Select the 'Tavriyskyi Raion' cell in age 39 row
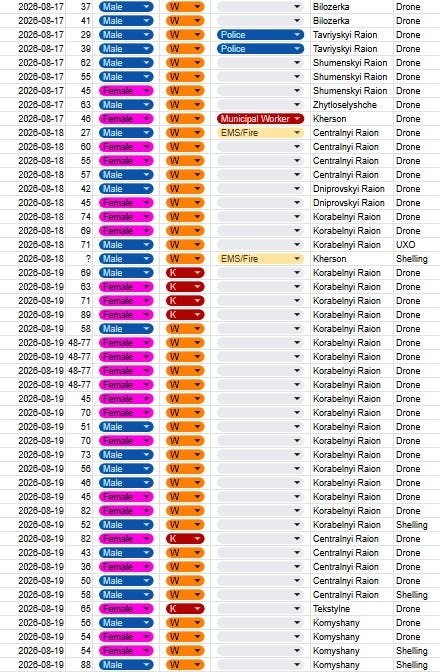This screenshot has width=440, height=672. pos(352,49)
